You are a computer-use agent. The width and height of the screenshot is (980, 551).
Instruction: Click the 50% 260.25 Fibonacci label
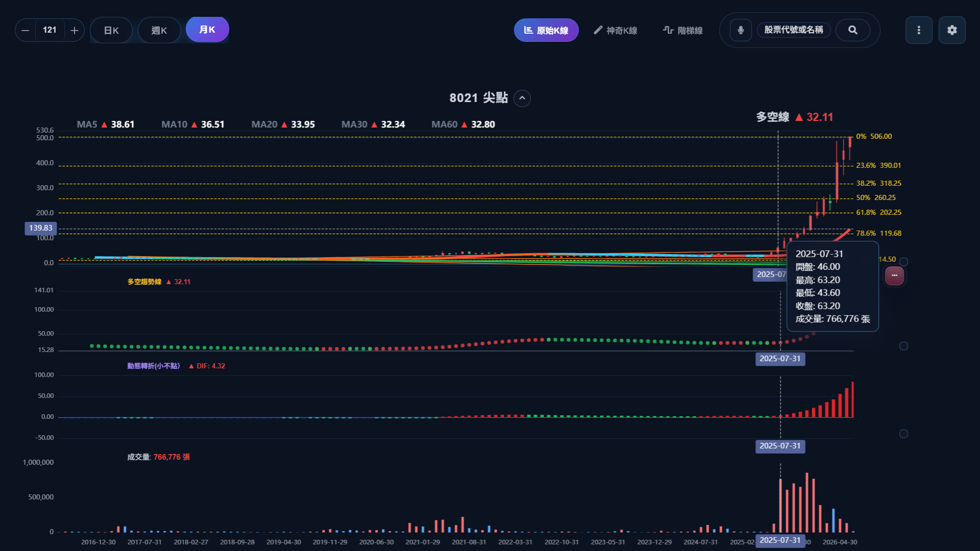(876, 197)
